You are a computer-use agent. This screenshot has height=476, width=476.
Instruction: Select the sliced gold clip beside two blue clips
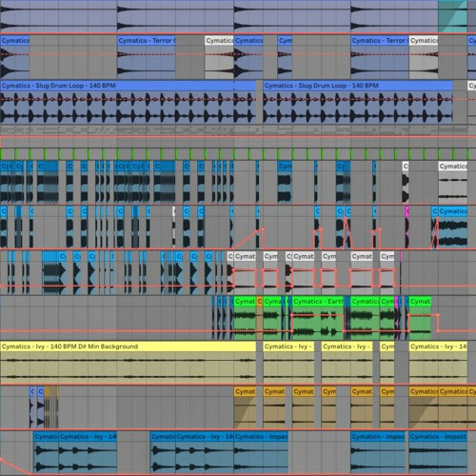tap(51, 407)
